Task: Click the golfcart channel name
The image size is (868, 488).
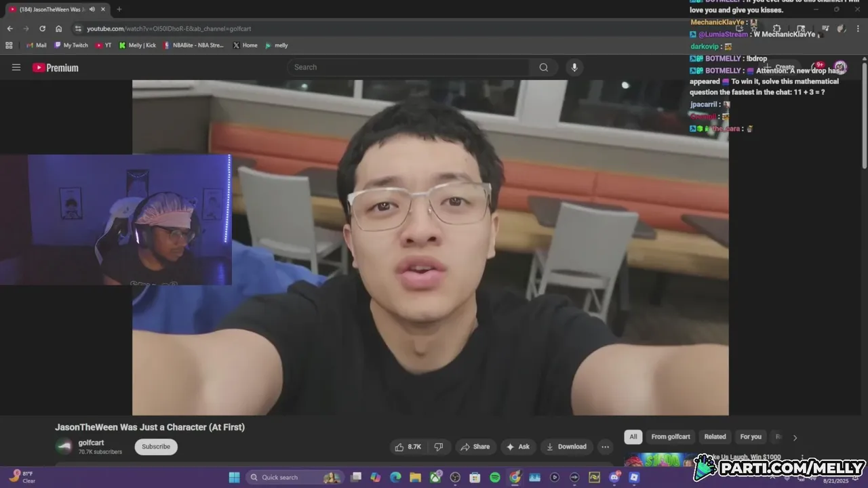Action: pos(91,443)
